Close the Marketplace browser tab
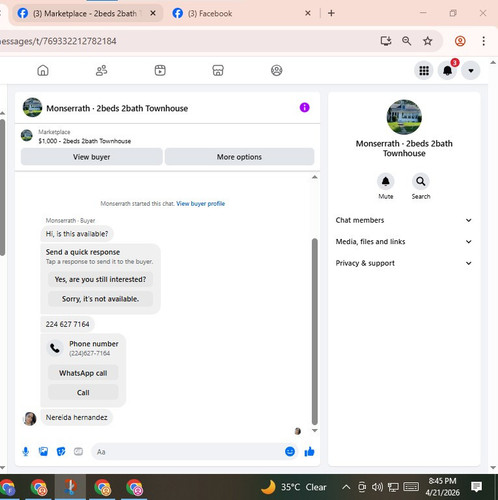 point(153,13)
